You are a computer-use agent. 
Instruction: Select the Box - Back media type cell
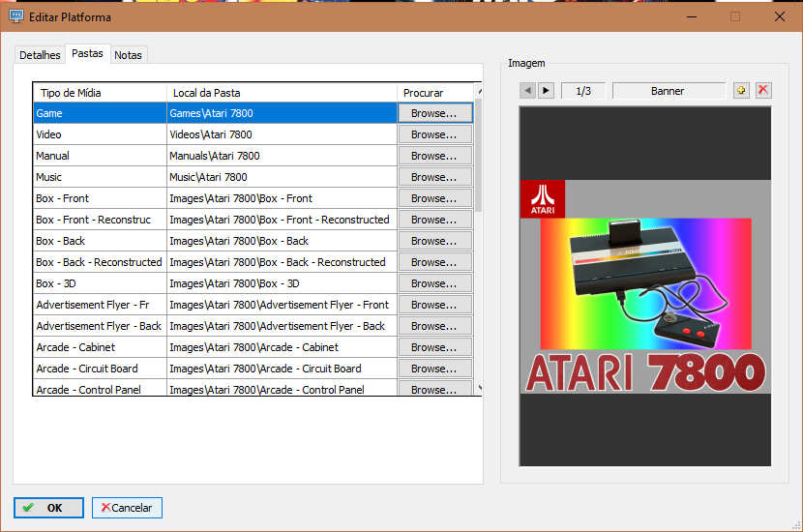click(100, 241)
